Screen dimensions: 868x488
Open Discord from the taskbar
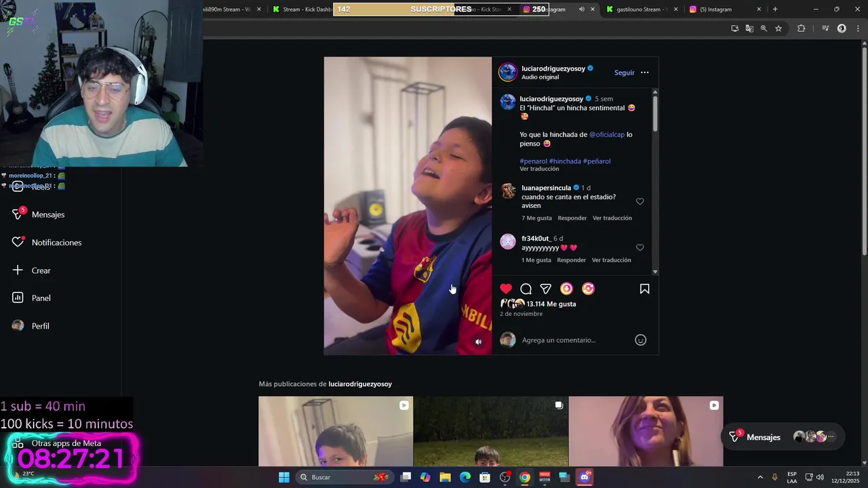click(x=585, y=477)
